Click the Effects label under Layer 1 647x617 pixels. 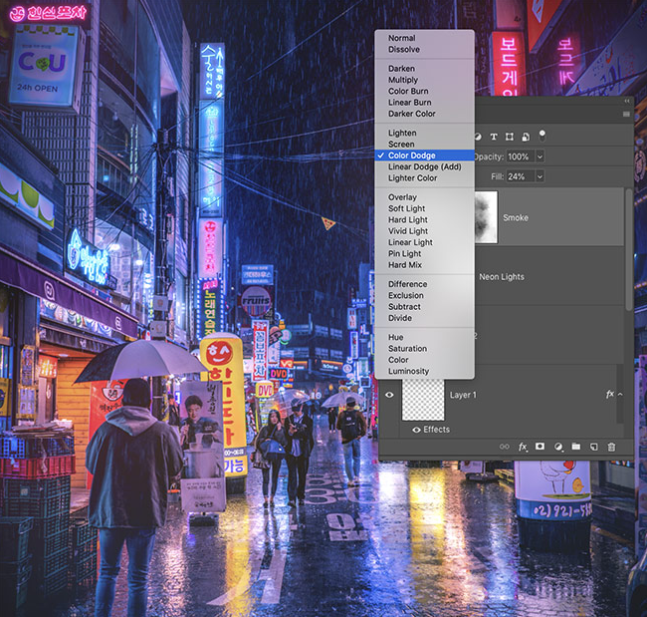coord(437,430)
